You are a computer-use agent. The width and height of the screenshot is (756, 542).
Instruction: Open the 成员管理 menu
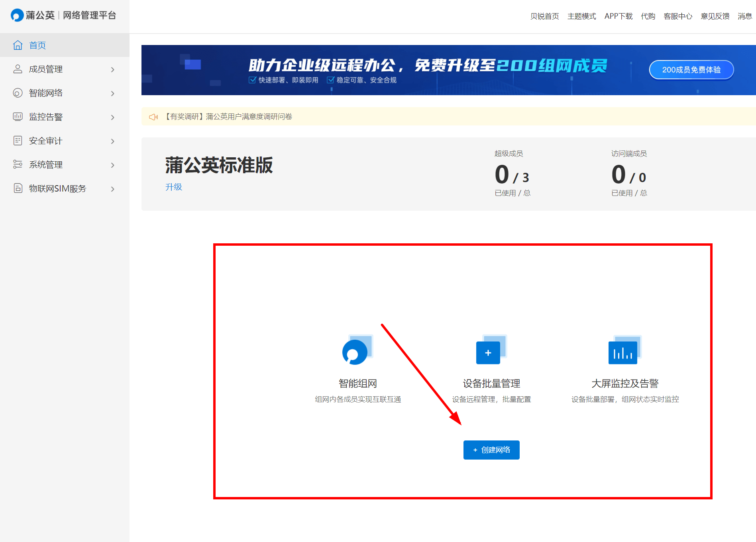click(65, 69)
